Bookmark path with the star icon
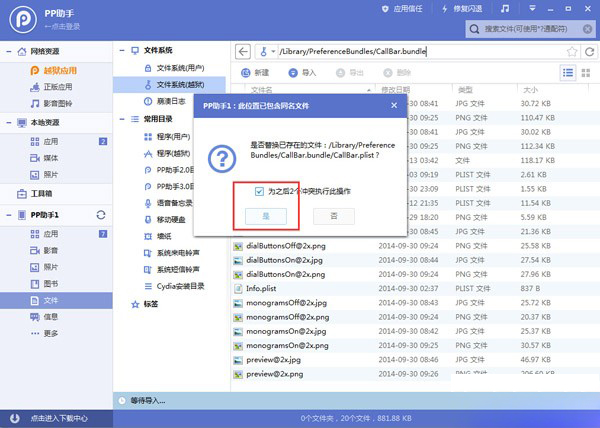This screenshot has width=600, height=428. (572, 52)
